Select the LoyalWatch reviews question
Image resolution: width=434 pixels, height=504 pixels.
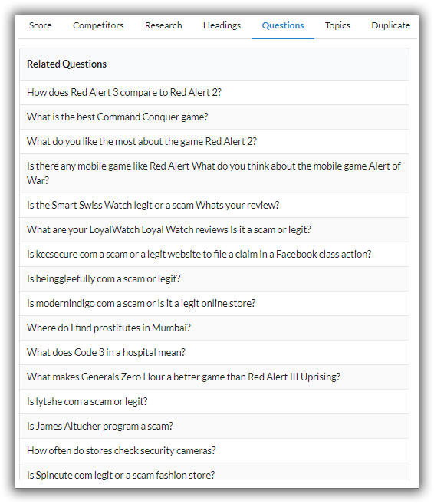tap(214, 230)
